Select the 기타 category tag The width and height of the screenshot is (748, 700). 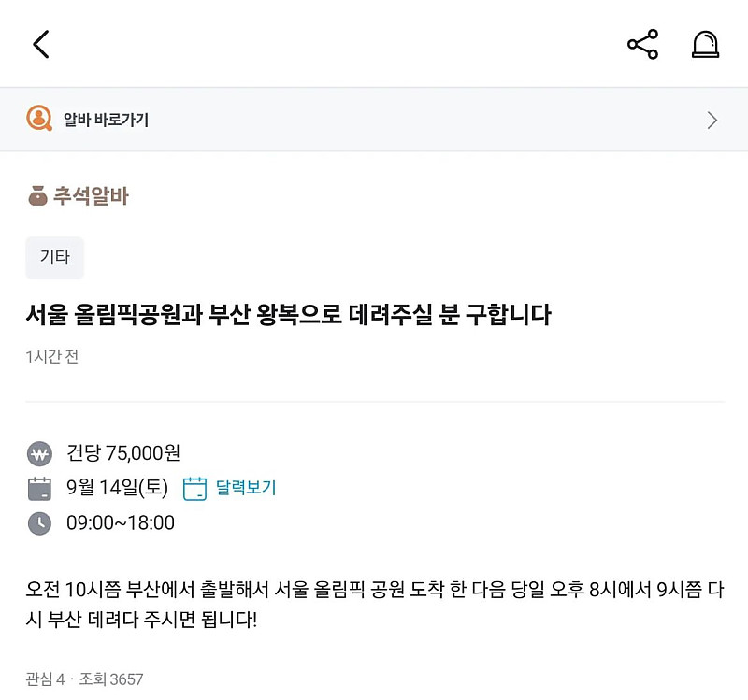coord(54,258)
